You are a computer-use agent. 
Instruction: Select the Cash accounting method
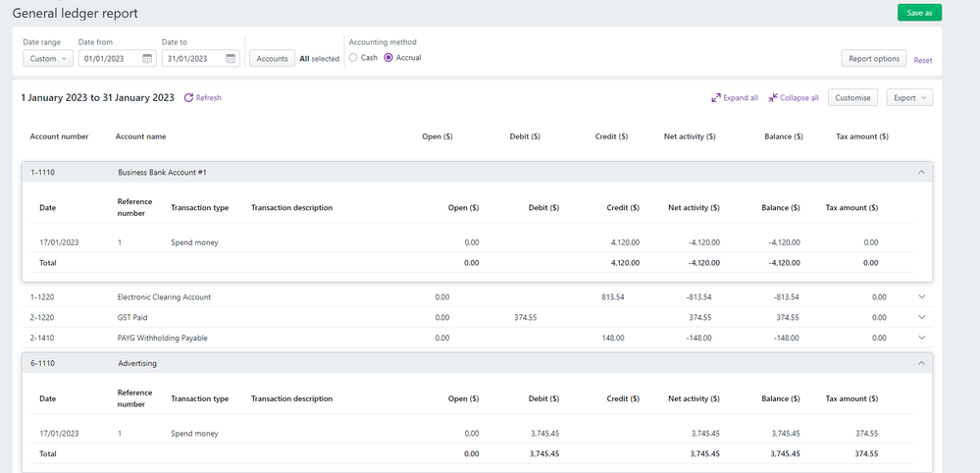click(x=353, y=58)
